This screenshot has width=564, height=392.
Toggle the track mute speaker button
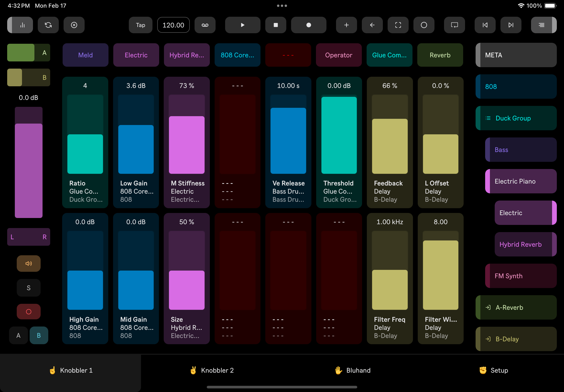pyautogui.click(x=29, y=264)
